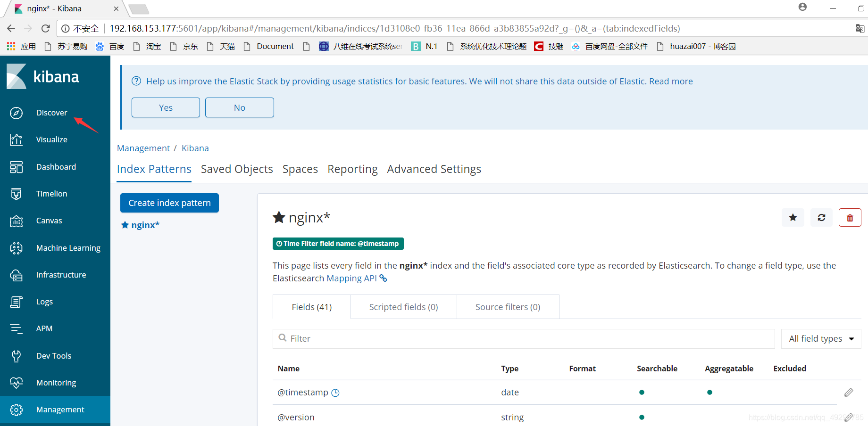This screenshot has height=426, width=868.
Task: Open the APM sidebar icon
Action: click(16, 328)
